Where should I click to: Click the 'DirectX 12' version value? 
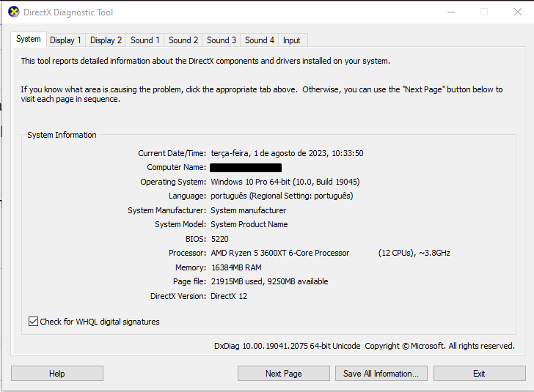pyautogui.click(x=229, y=296)
